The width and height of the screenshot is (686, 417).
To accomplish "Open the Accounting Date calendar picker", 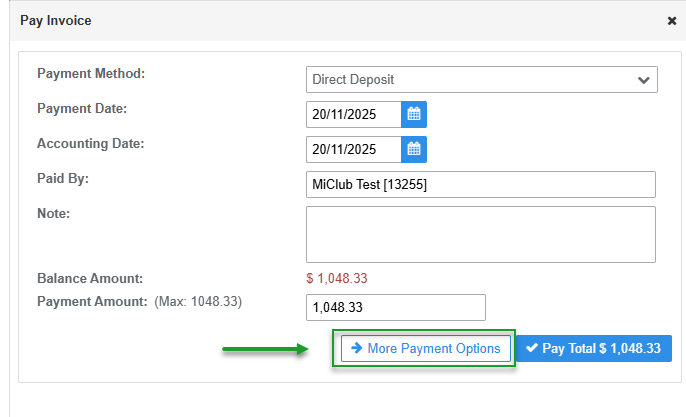I will pos(414,149).
